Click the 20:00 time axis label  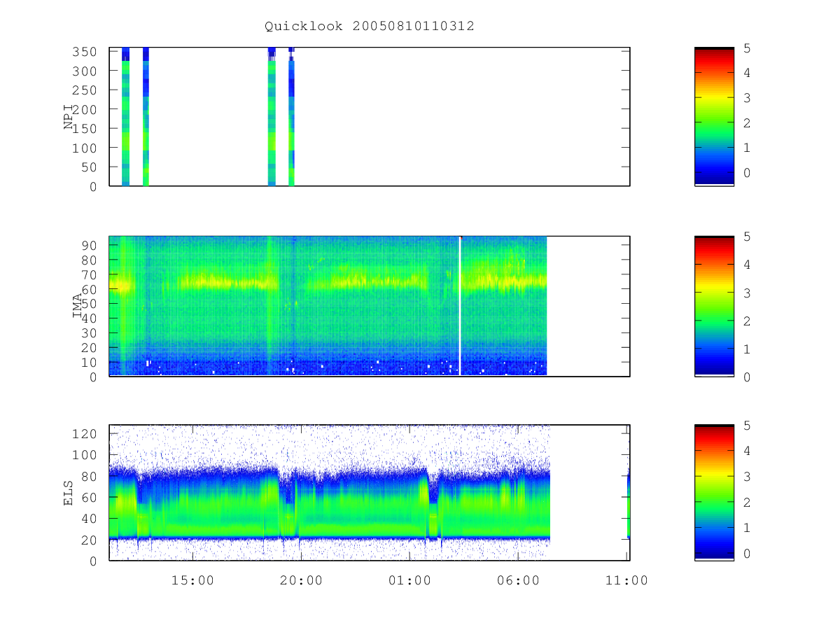pos(301,580)
